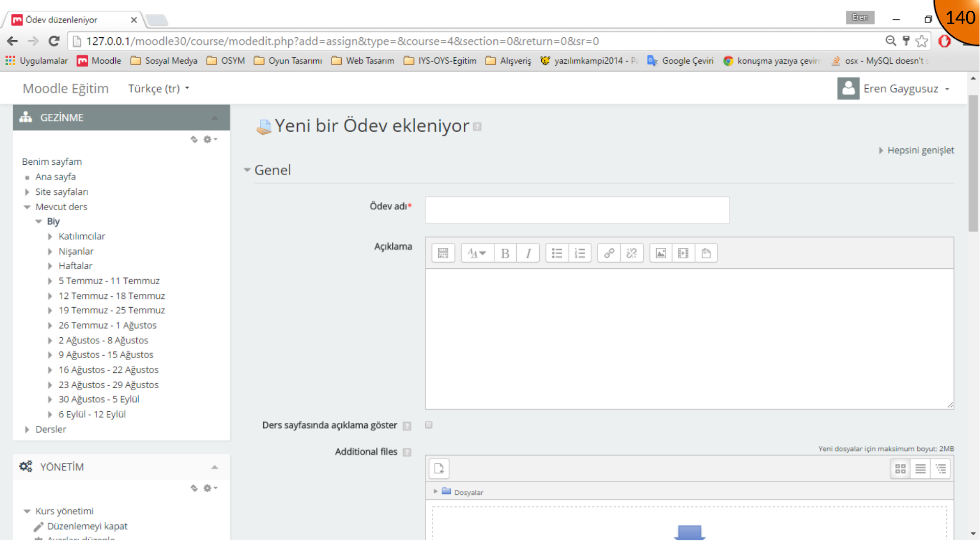Toggle italic formatting in description editor
Image resolution: width=980 pixels, height=551 pixels.
(x=528, y=253)
